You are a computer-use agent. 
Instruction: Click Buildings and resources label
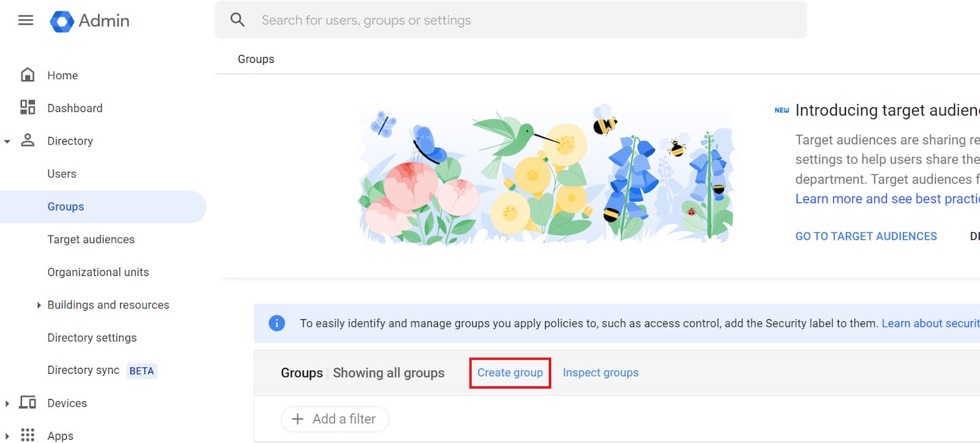tap(108, 305)
